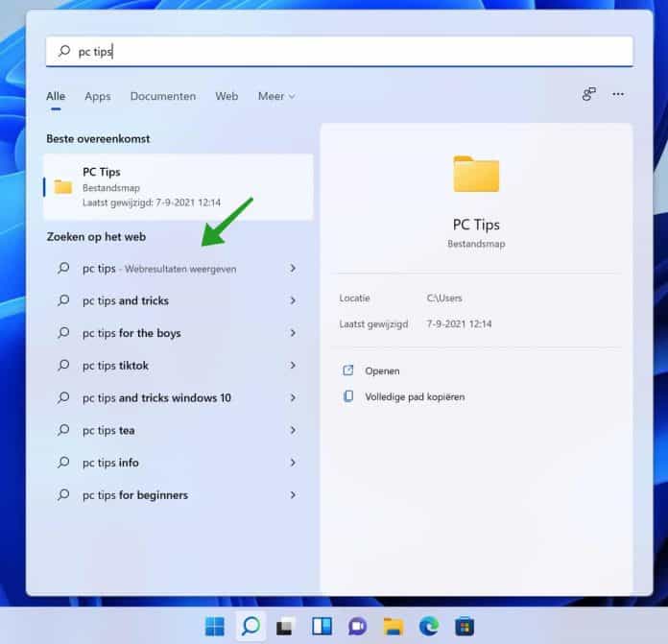The image size is (668, 644).
Task: Open Microsoft Store from taskbar
Action: click(465, 627)
